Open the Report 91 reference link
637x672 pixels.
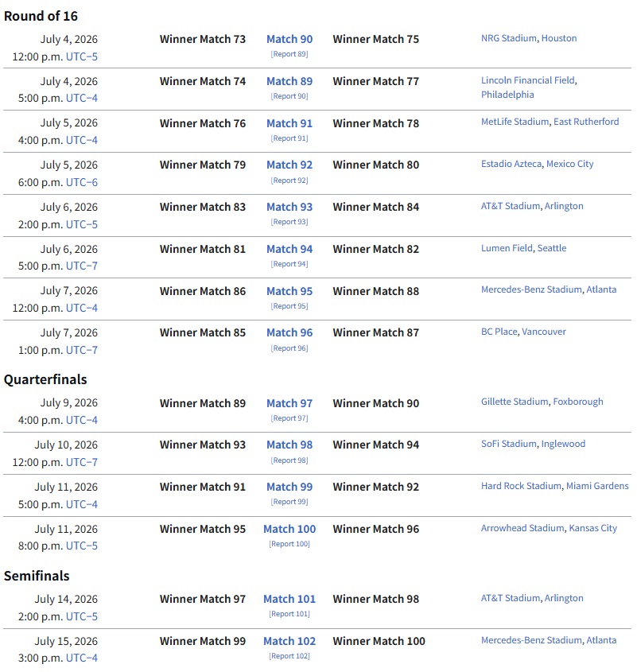coord(289,138)
